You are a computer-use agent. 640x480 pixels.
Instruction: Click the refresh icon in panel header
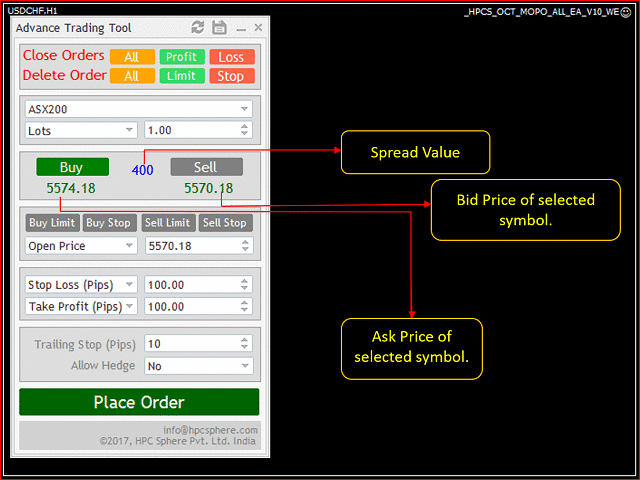click(x=198, y=27)
